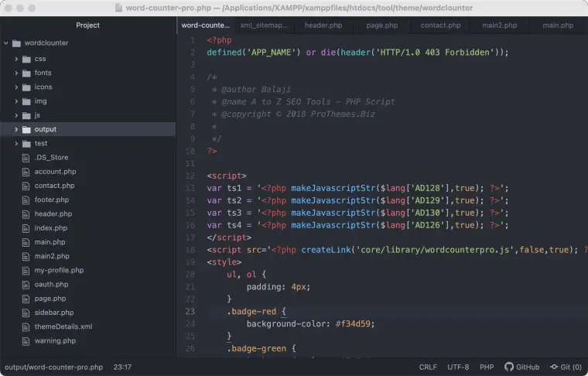
Task: Open the main2.php editor tab
Action: pos(499,26)
